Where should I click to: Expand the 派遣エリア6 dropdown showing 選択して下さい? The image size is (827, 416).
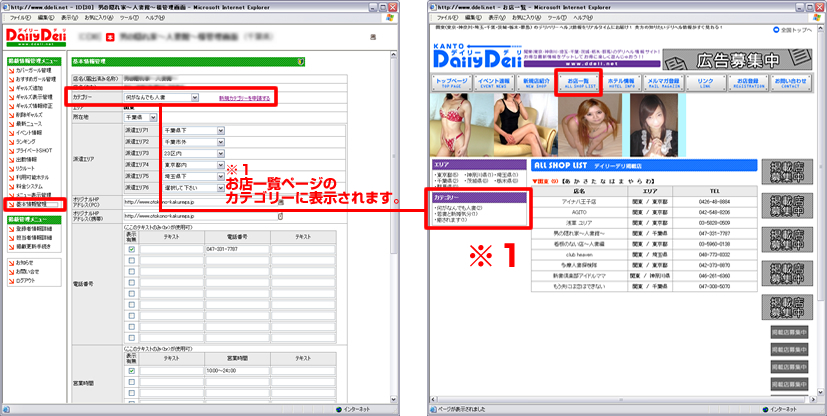(194, 188)
